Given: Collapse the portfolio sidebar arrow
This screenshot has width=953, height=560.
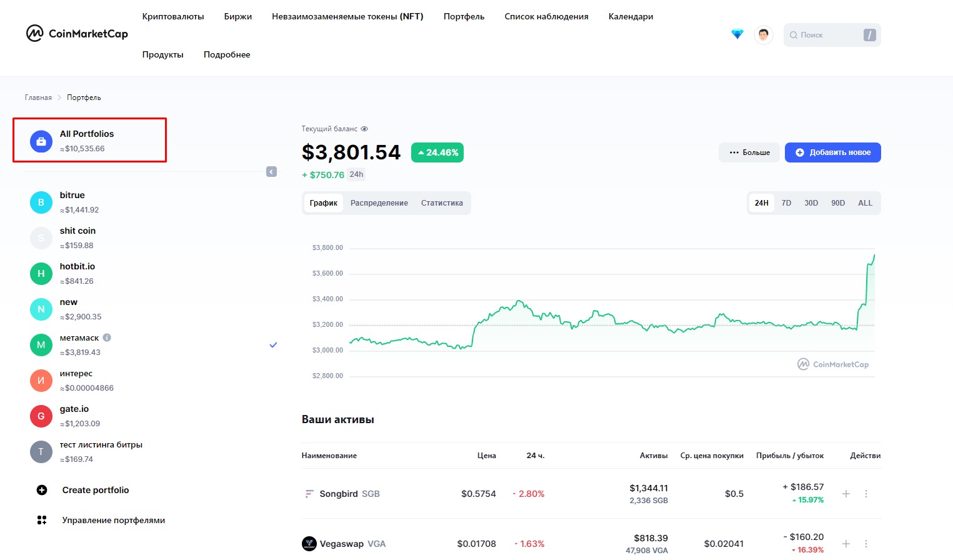Looking at the screenshot, I should point(271,172).
